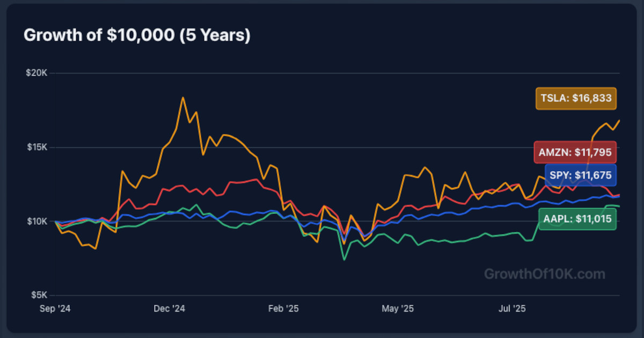Click the Growth of $10,000 (5 Years) title
This screenshot has height=338, width=644.
[x=137, y=35]
